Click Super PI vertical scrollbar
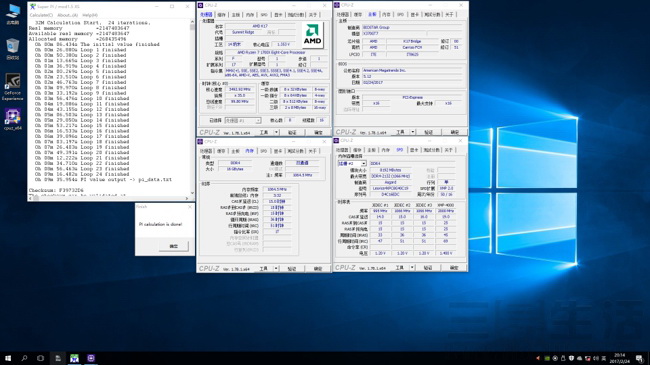This screenshot has height=365, width=650. point(192,107)
